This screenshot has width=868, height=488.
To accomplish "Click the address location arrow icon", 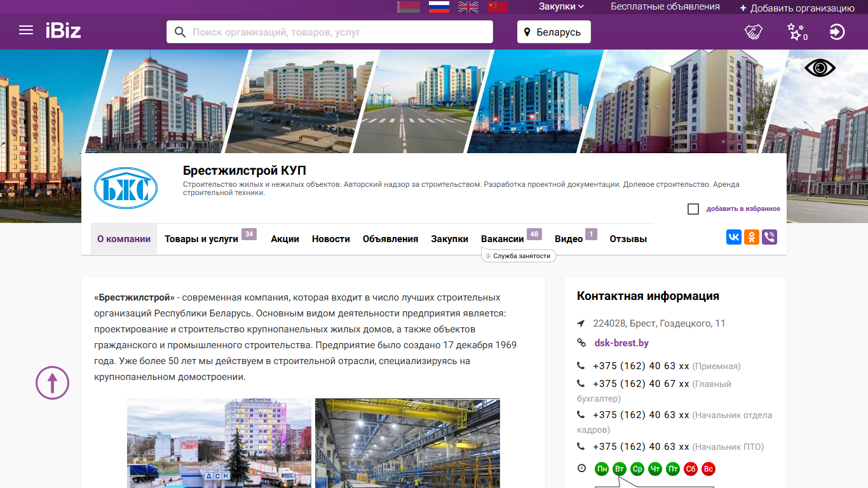I will coord(581,323).
